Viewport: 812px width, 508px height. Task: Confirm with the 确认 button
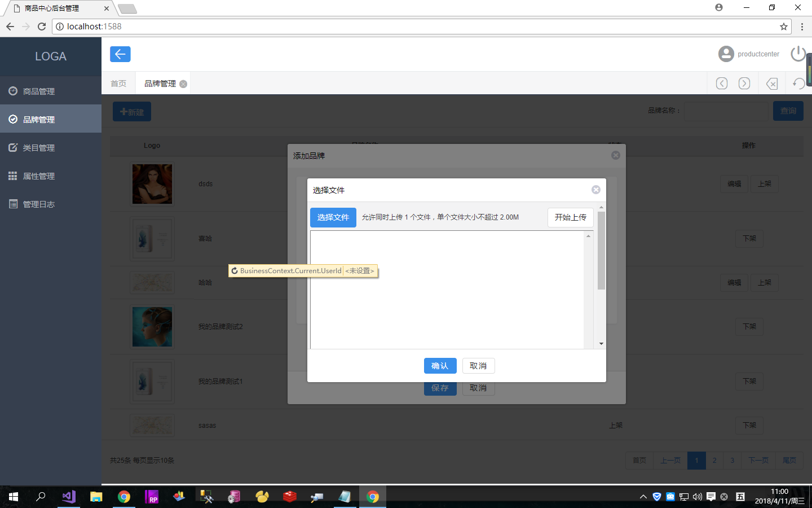(x=440, y=366)
